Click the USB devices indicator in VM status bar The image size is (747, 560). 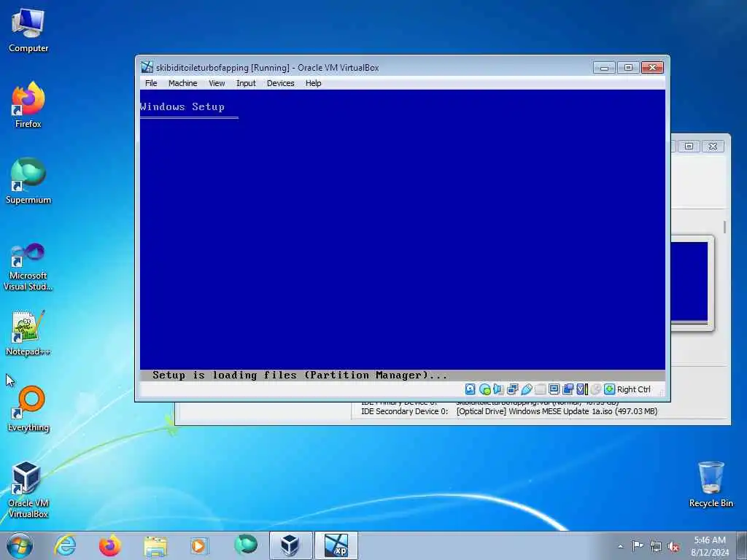click(527, 389)
